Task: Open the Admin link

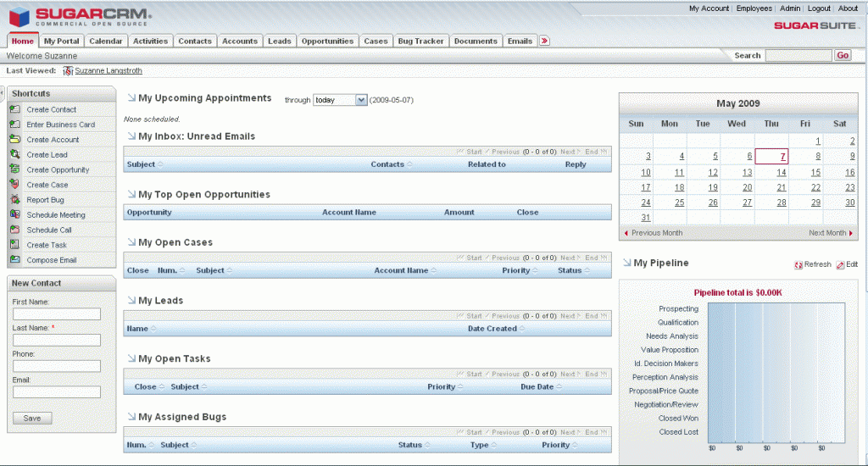Action: click(790, 8)
